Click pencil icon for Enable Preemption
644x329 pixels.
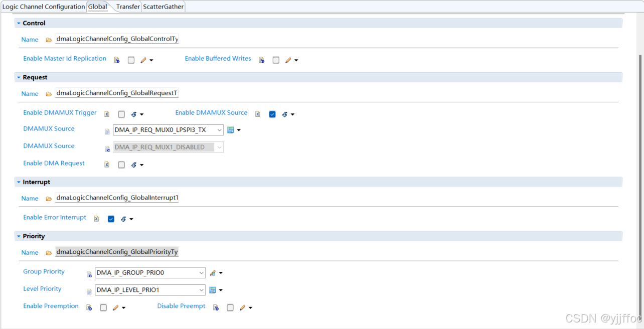coord(116,308)
